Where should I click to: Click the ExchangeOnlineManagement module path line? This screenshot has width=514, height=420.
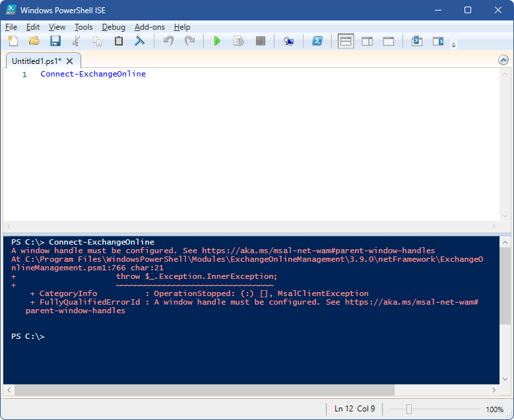(247, 263)
